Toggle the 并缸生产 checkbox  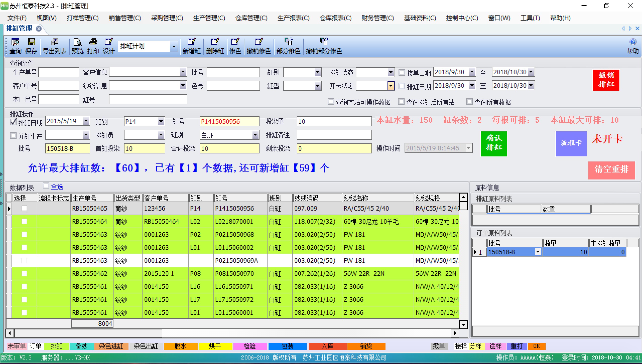13,135
